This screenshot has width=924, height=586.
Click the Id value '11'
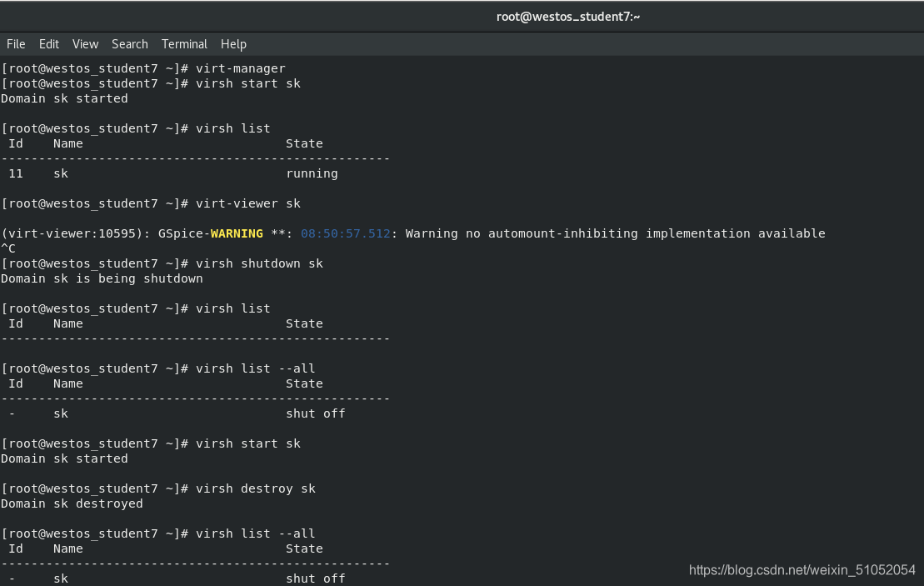point(16,174)
